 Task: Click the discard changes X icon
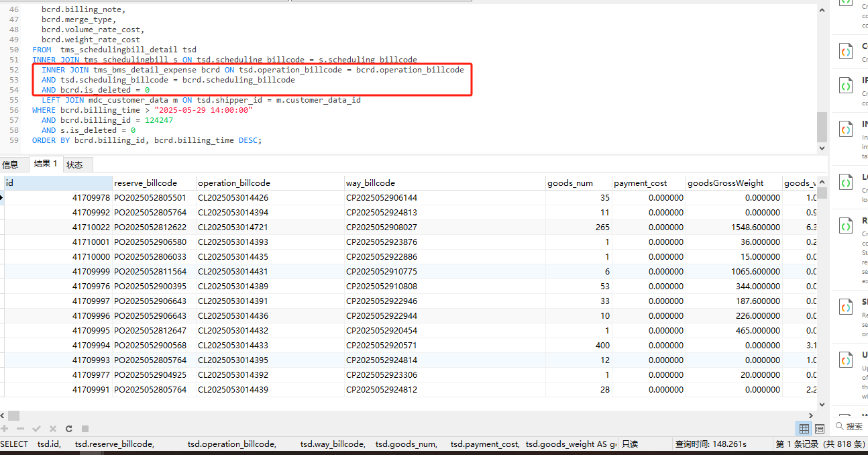point(52,428)
